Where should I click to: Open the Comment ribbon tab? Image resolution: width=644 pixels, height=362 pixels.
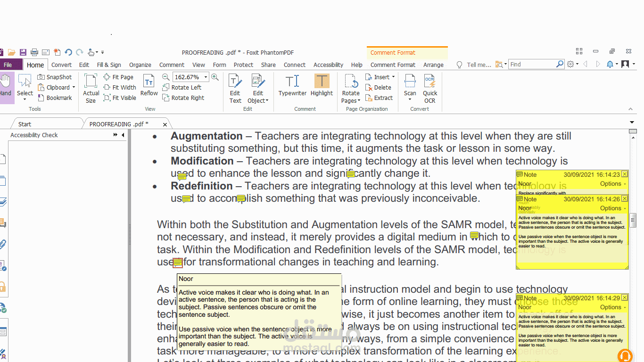point(172,65)
